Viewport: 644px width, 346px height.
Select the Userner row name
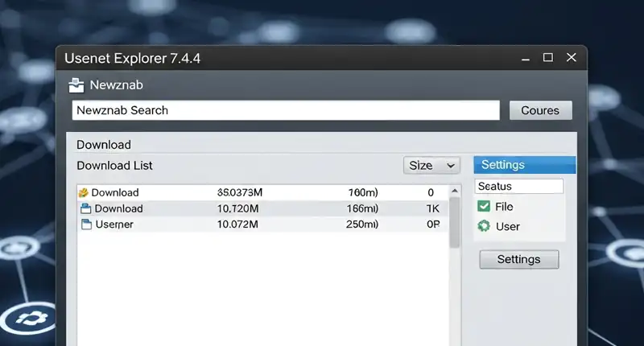(x=114, y=224)
